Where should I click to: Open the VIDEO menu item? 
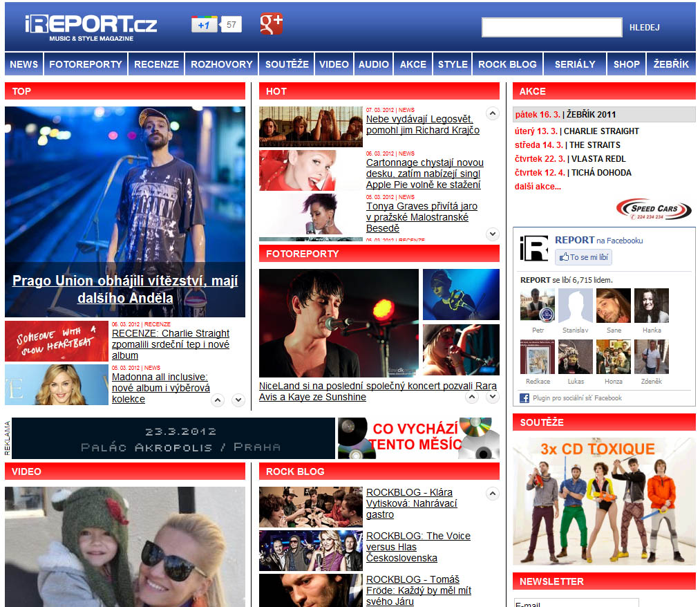click(334, 64)
